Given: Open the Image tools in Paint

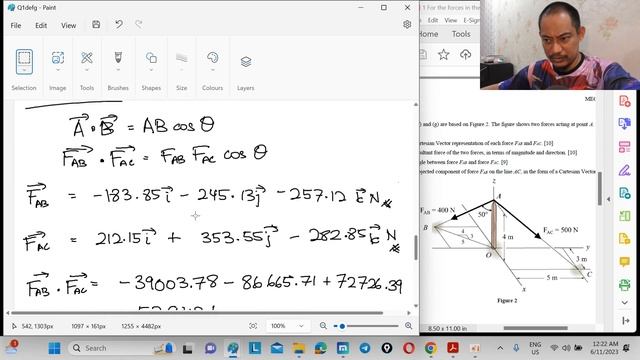Looking at the screenshot, I should pyautogui.click(x=58, y=58).
